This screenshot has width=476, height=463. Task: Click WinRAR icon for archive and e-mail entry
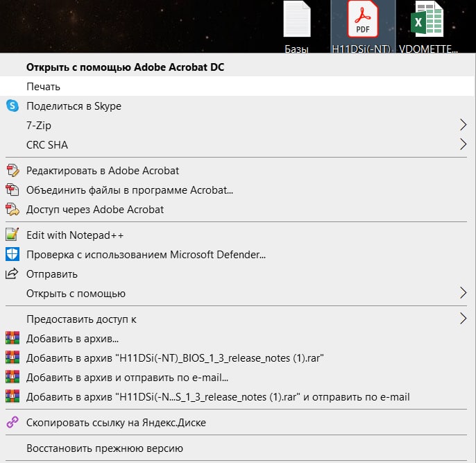pyautogui.click(x=12, y=377)
